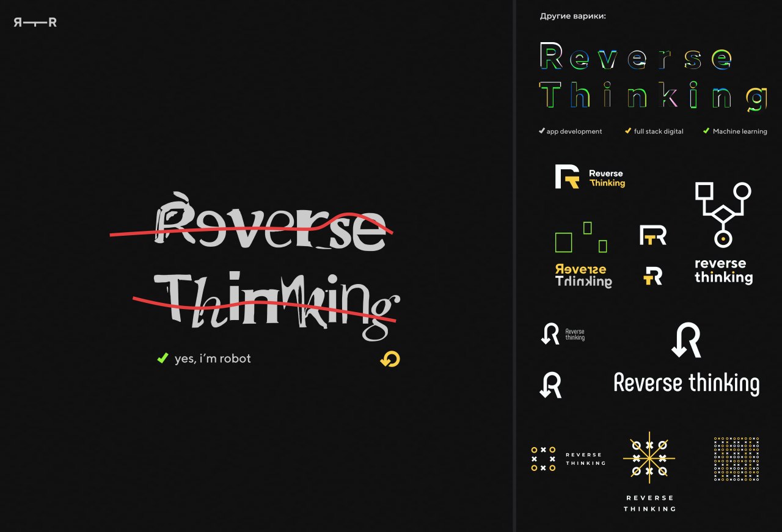
Task: Click the yellow starburst circles-and-crosses icon
Action: point(649,458)
